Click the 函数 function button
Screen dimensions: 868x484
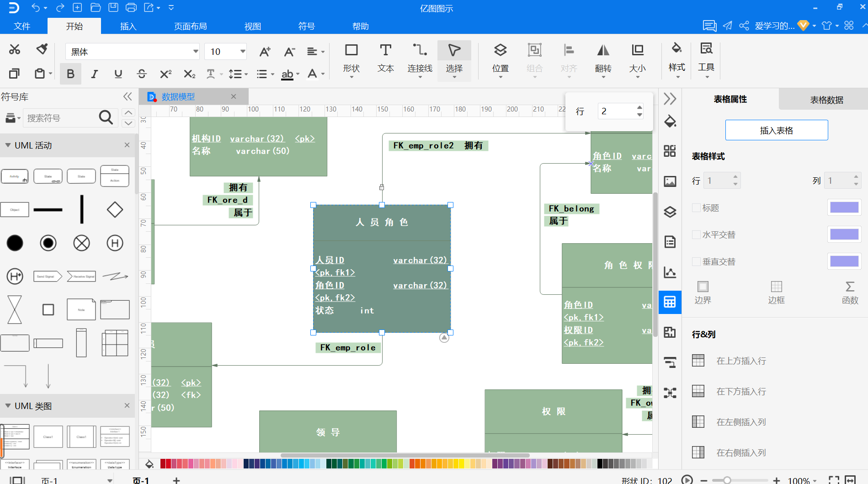pos(850,293)
